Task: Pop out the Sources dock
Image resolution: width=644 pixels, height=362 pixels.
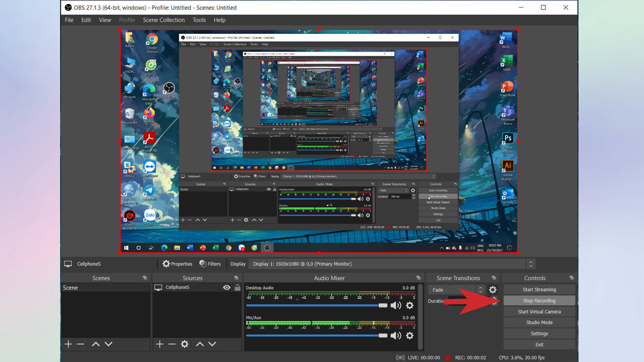Action: point(236,278)
